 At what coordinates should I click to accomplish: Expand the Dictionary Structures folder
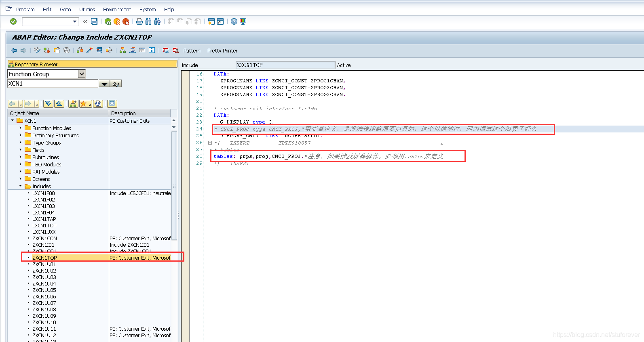coord(21,135)
